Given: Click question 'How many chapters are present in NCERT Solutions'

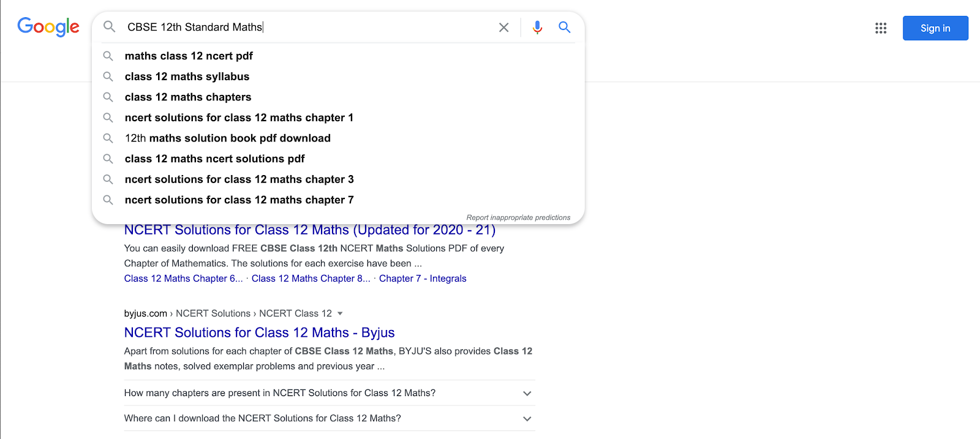Looking at the screenshot, I should (280, 393).
